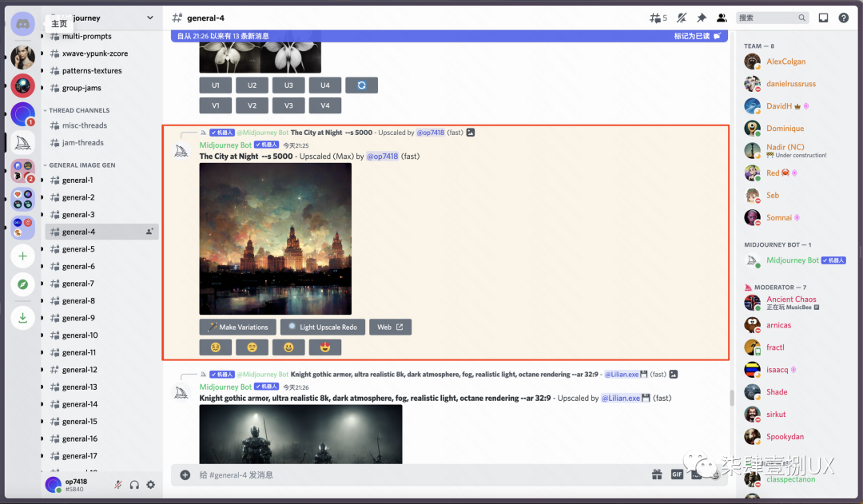This screenshot has height=504, width=863.
Task: Click into the search field
Action: click(772, 18)
